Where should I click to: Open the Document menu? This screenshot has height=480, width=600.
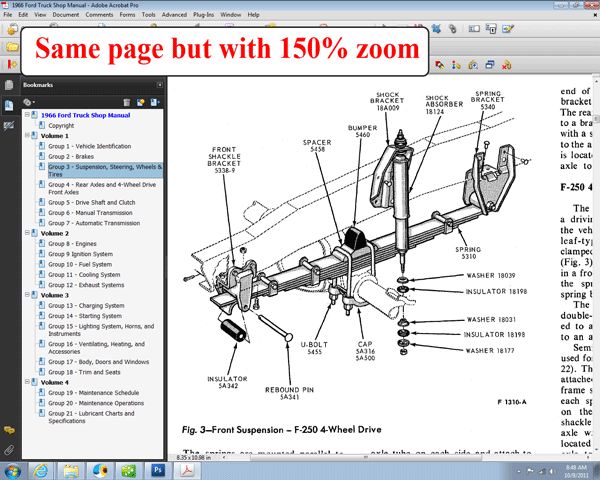(66, 15)
